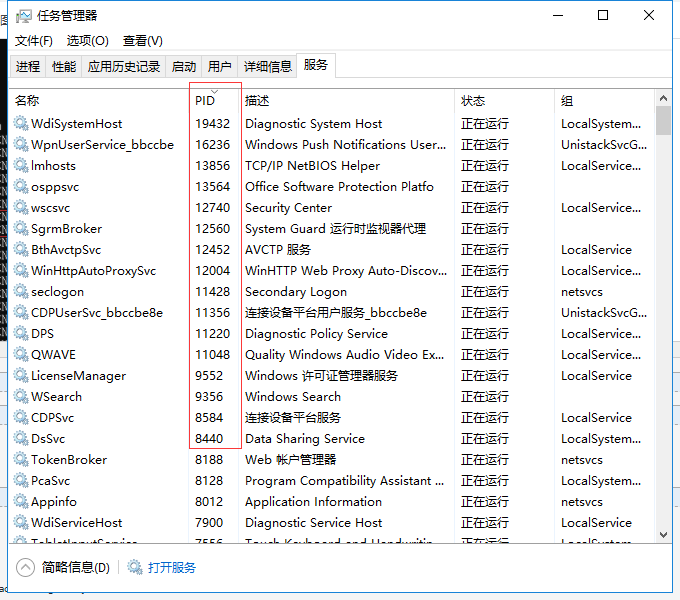Click the Data Sharing Service description
The image size is (680, 600).
(x=305, y=439)
